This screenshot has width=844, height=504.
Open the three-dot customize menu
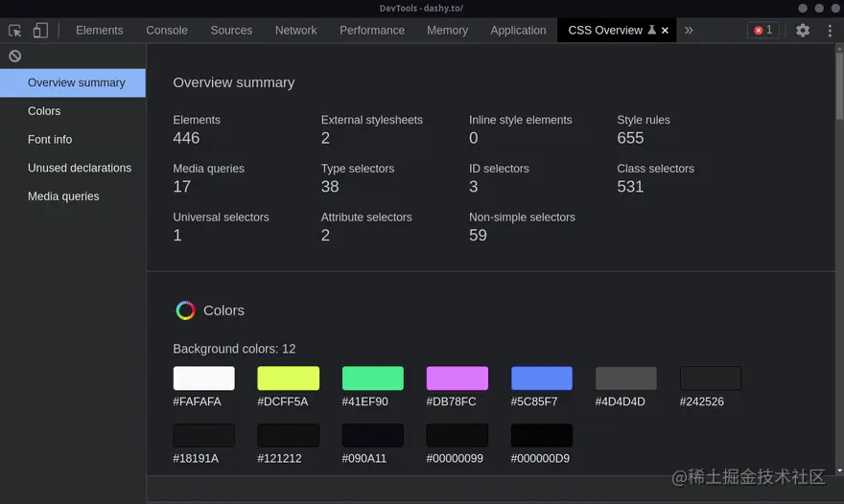tap(830, 31)
